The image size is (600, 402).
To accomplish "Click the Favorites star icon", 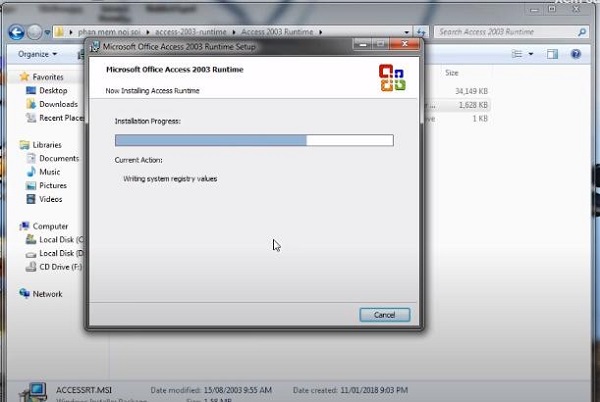I will (x=25, y=76).
